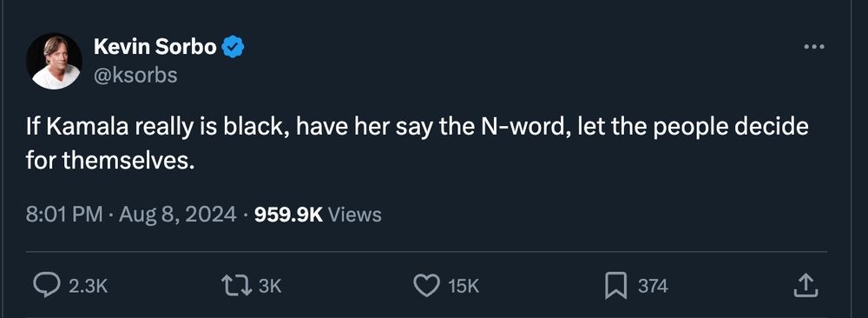Open the reply speech-bubble icon
Screen dimensions: 868x318
pos(47,286)
